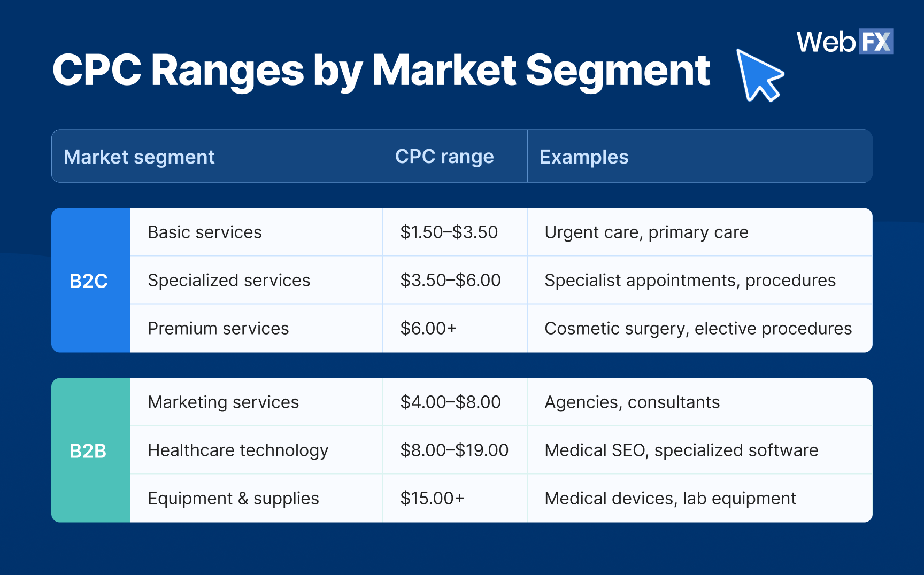Select the Marketing services cell
Viewport: 924px width, 575px height.
point(224,402)
